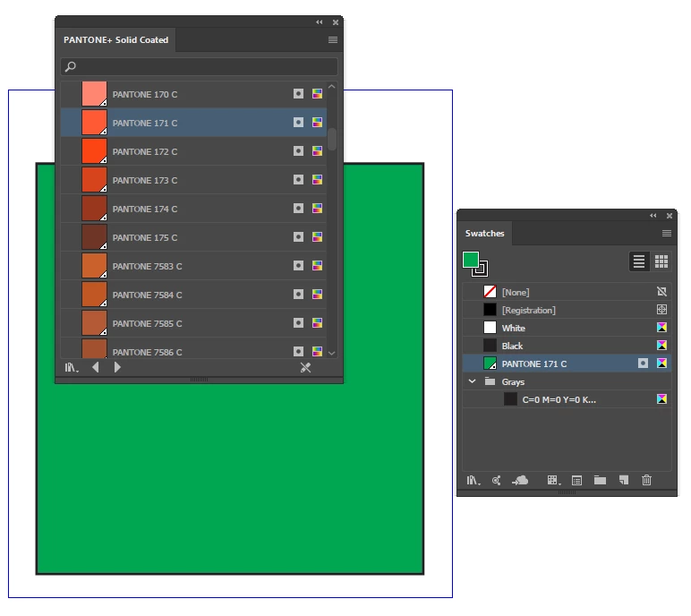
Task: Open Swatch Libraries menu in Swatches panel
Action: pos(473,480)
